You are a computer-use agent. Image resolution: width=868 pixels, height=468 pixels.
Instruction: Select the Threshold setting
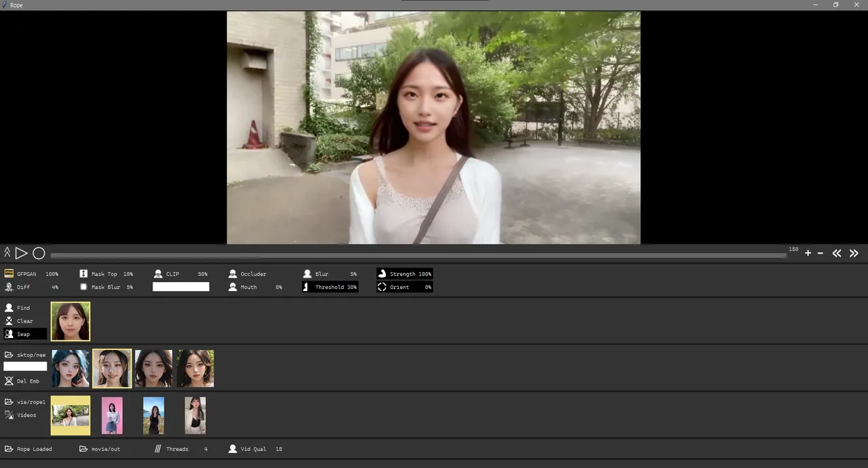point(330,287)
